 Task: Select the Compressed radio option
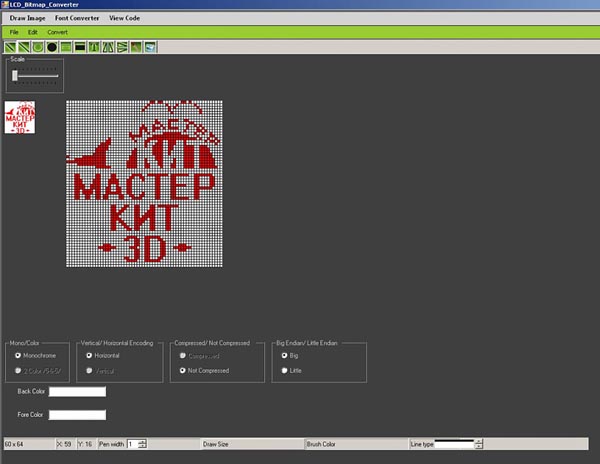tap(183, 355)
